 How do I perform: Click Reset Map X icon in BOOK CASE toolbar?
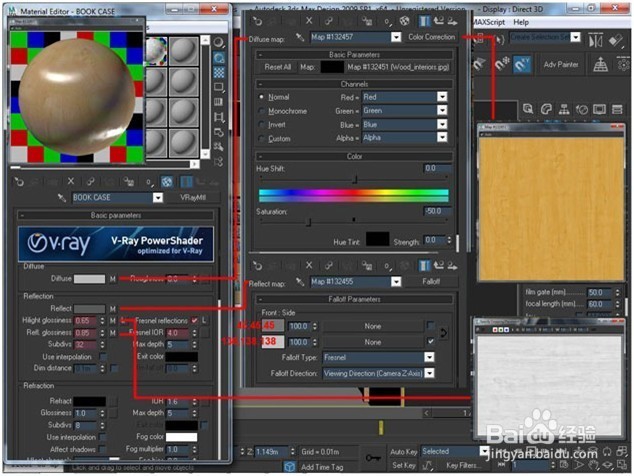71,182
